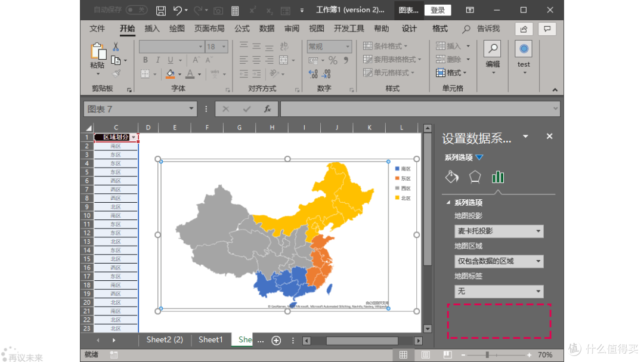The image size is (644, 362).
Task: Toggle bold formatting
Action: coord(145,60)
